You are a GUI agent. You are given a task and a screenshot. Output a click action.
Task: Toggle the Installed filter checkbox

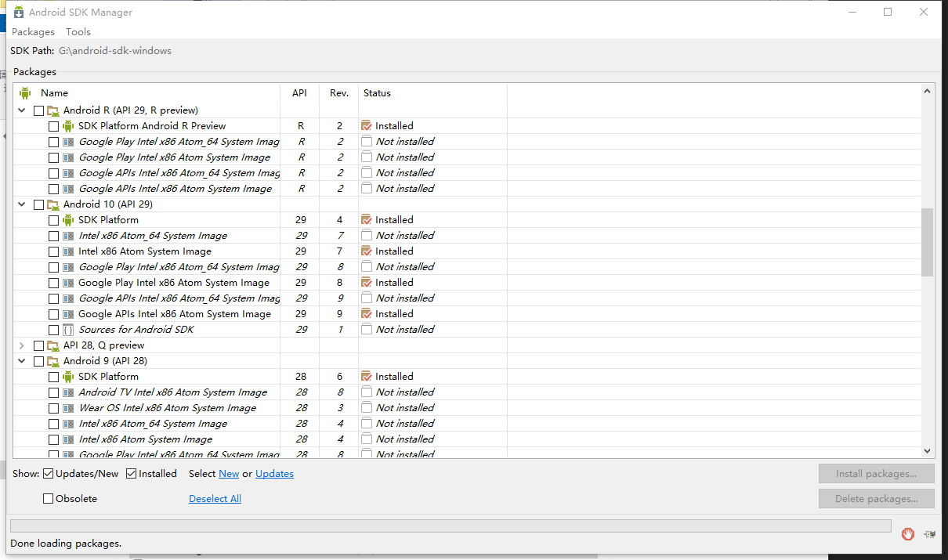point(132,474)
